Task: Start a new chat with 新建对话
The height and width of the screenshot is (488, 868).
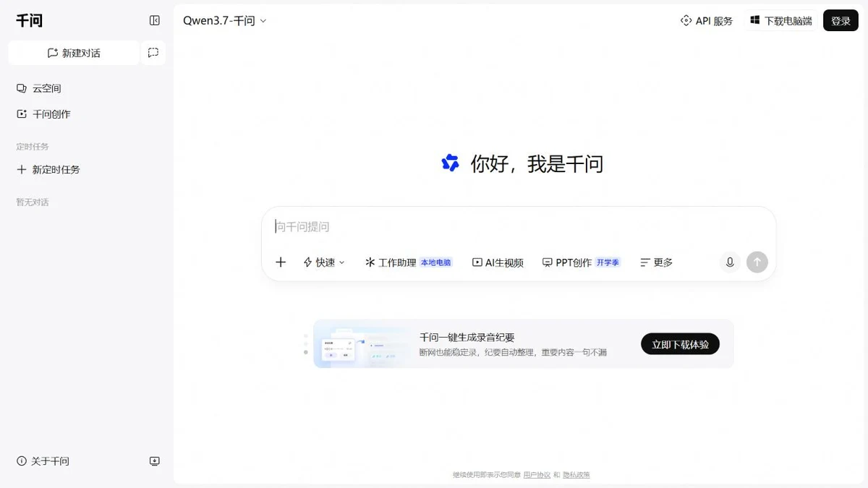Action: pyautogui.click(x=74, y=53)
